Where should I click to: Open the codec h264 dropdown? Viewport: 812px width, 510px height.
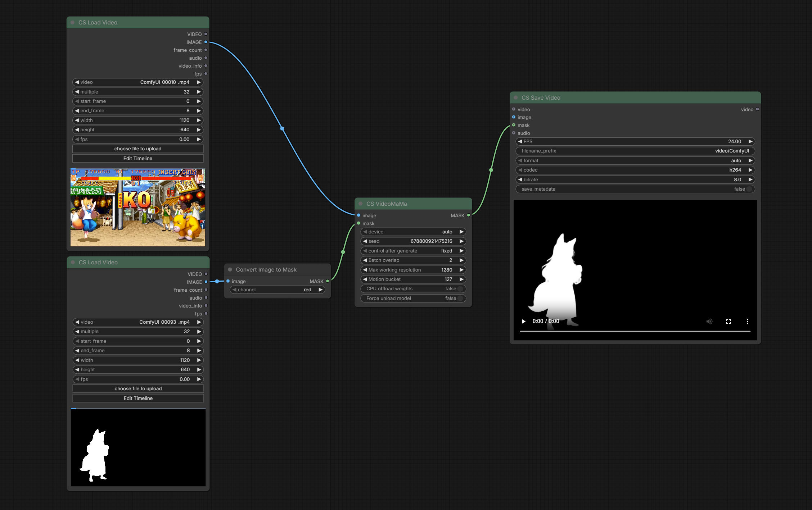tap(635, 170)
